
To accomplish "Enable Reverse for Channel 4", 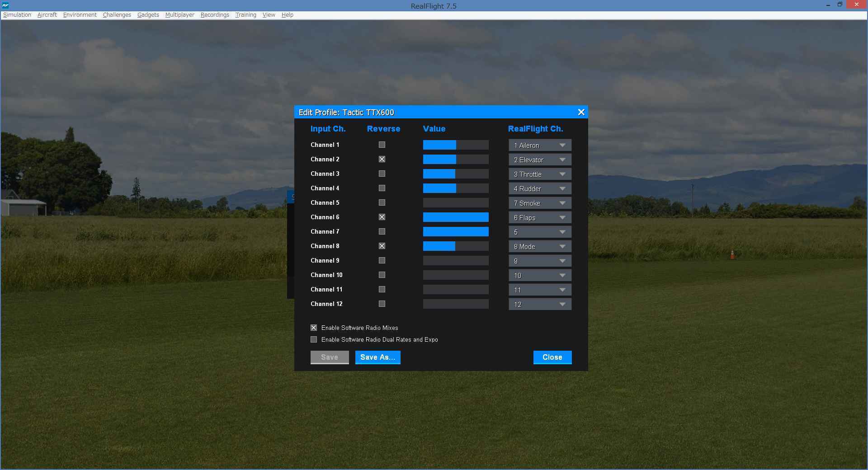I will [382, 188].
